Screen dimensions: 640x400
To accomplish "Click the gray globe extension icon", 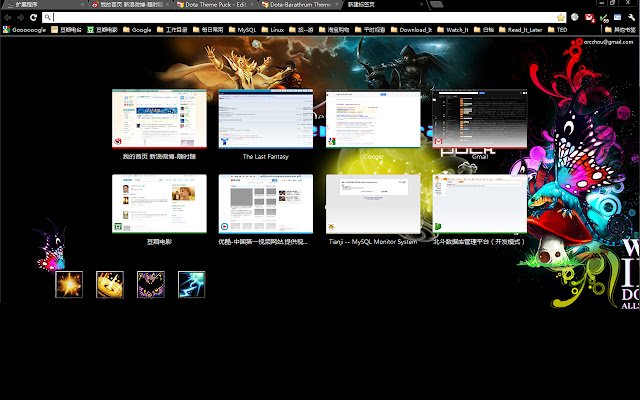I will pyautogui.click(x=575, y=17).
